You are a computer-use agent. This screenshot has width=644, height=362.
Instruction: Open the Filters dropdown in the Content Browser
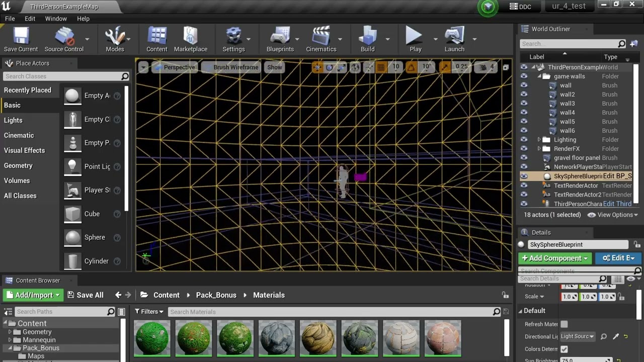pos(149,312)
